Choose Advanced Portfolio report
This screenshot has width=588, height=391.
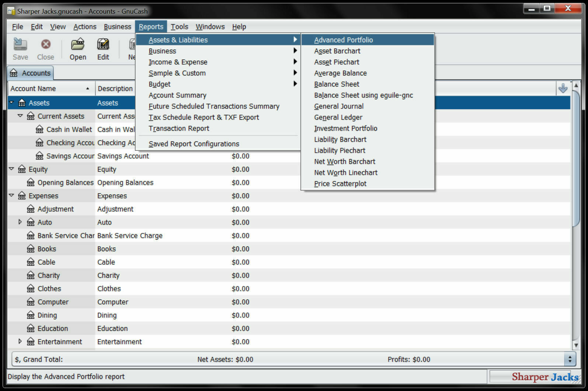[x=368, y=40]
